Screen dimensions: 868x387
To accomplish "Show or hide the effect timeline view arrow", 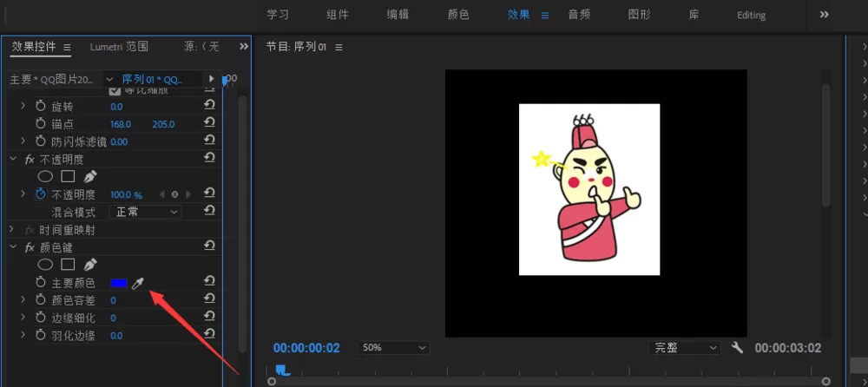I will coord(211,79).
